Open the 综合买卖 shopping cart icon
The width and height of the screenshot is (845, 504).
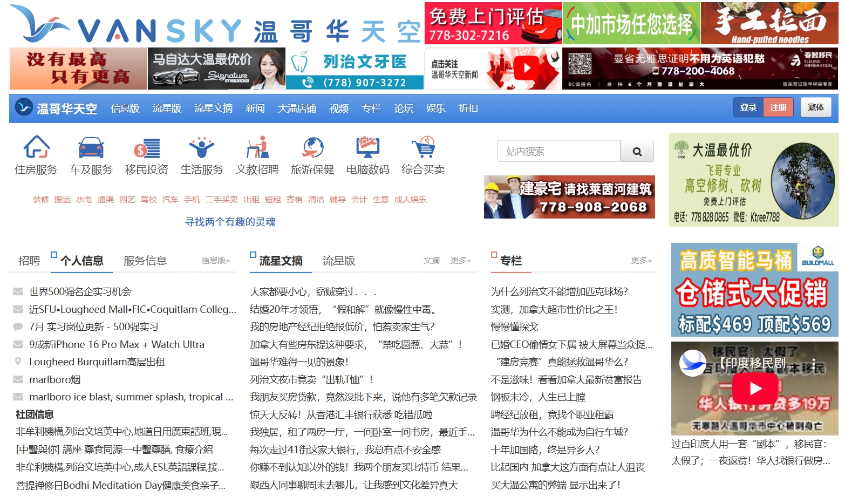pos(424,147)
